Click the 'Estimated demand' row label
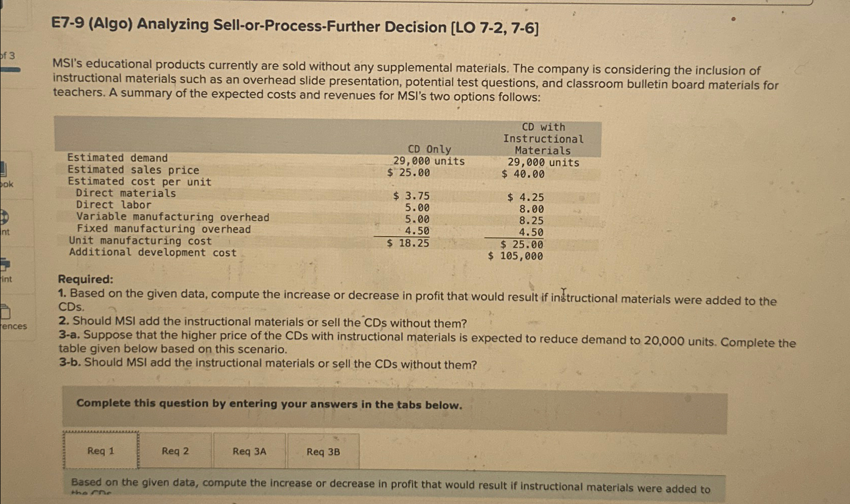The height and width of the screenshot is (504, 850). pos(117,158)
